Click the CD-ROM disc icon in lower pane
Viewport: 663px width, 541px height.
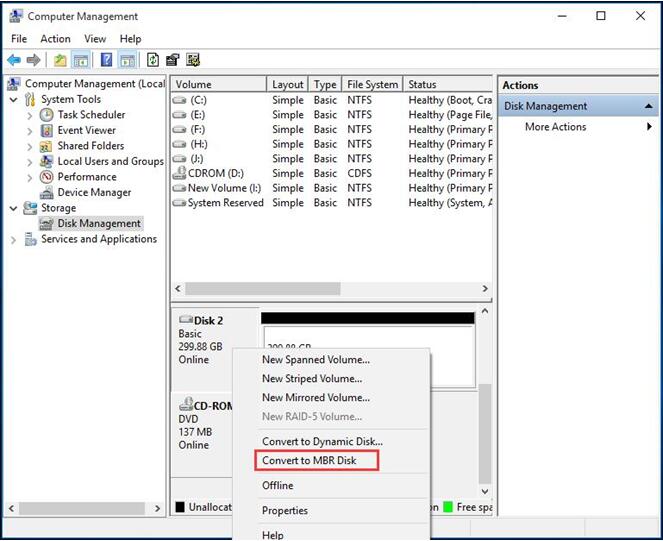[186, 404]
